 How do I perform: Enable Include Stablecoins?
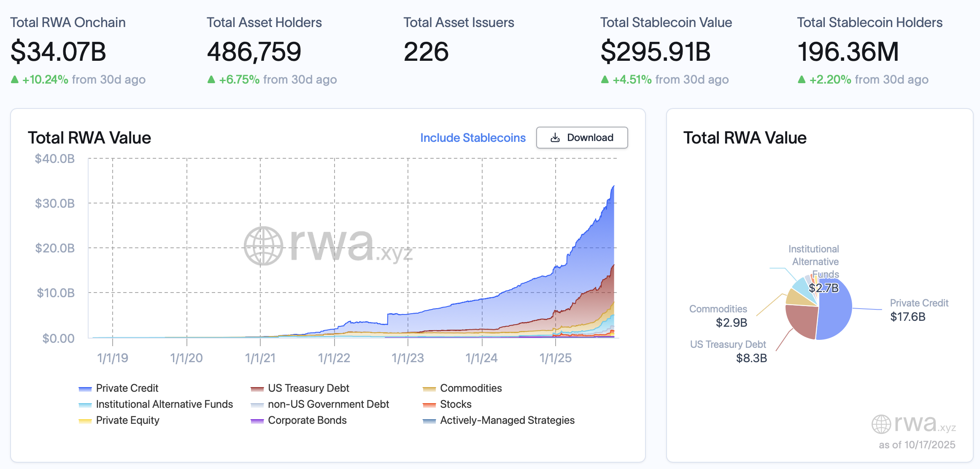(472, 138)
